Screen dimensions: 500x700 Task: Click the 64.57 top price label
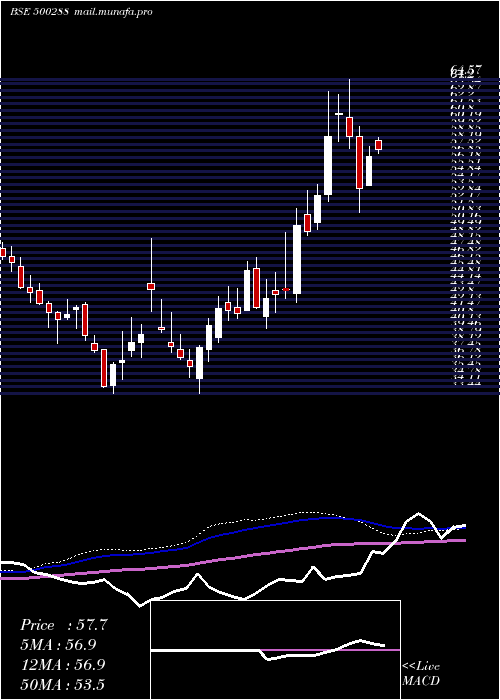click(466, 70)
